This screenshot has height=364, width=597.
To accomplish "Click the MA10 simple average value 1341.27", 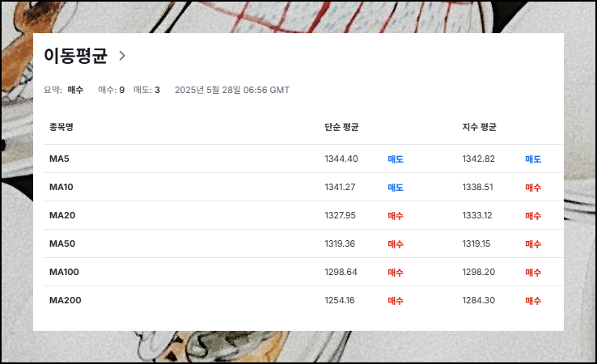I will point(340,187).
